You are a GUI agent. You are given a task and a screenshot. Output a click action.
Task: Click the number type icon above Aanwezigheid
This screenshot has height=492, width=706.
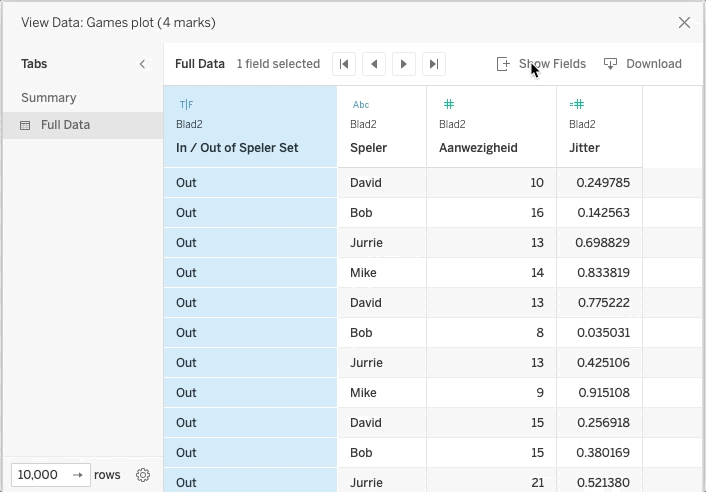449,104
